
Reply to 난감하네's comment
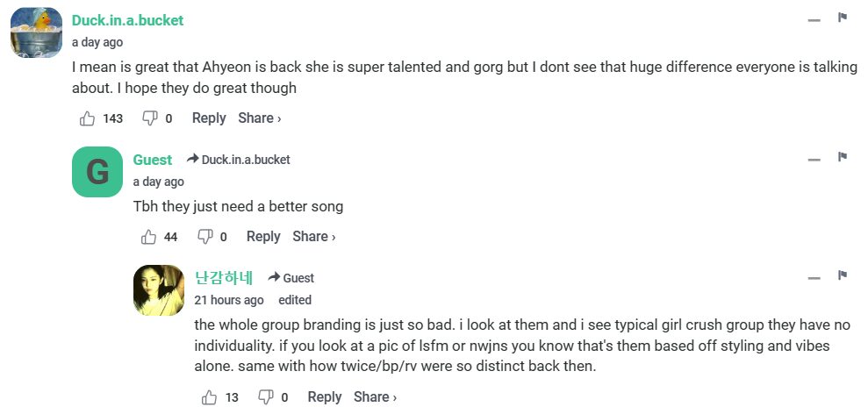click(325, 397)
